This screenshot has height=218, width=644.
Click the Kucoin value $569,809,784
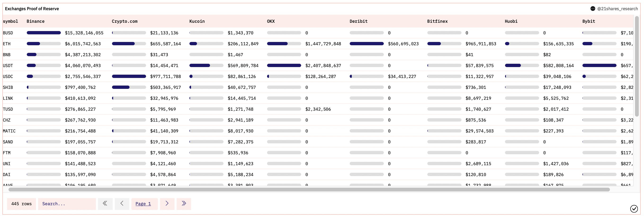tap(243, 66)
